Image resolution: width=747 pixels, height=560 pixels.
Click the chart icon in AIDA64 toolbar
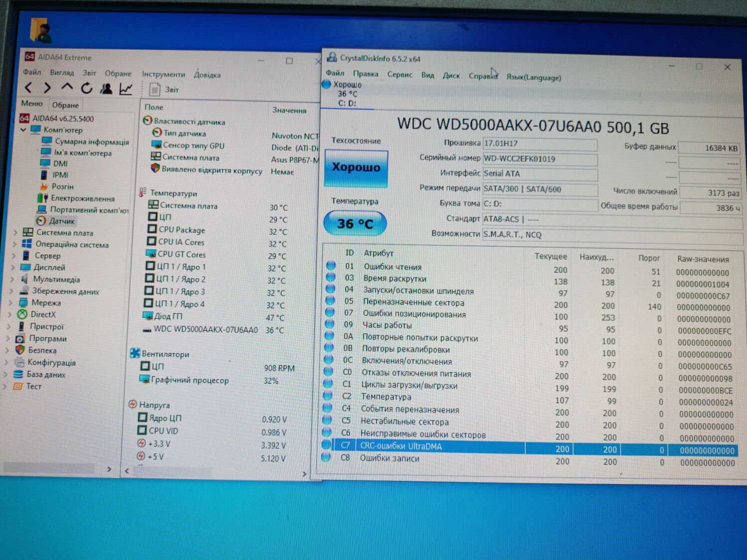(x=125, y=88)
